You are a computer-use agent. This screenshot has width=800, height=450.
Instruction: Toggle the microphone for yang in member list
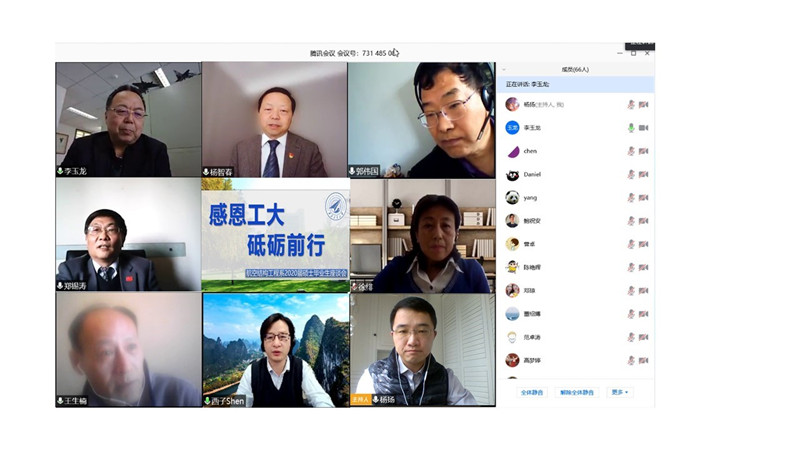(x=631, y=198)
